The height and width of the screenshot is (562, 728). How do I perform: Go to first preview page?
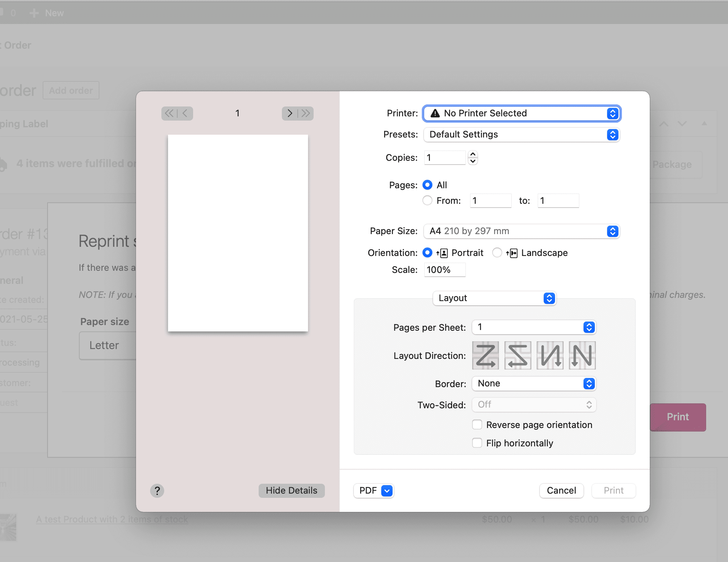pyautogui.click(x=169, y=114)
